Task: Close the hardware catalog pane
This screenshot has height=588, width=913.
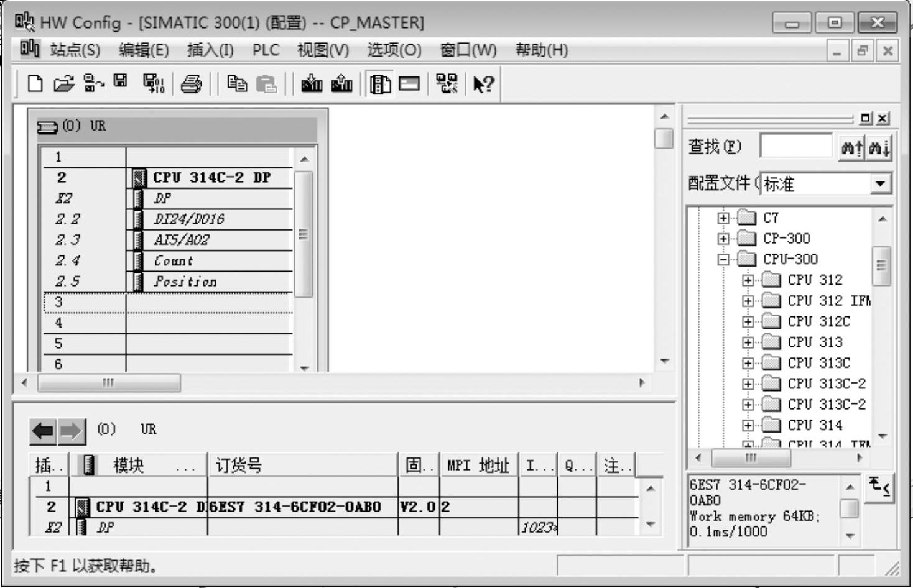Action: (883, 118)
